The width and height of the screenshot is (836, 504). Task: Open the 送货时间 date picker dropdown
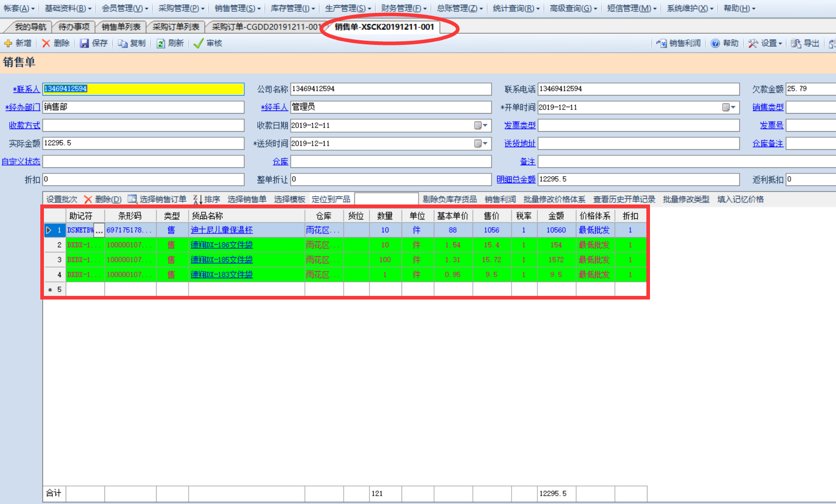[481, 144]
